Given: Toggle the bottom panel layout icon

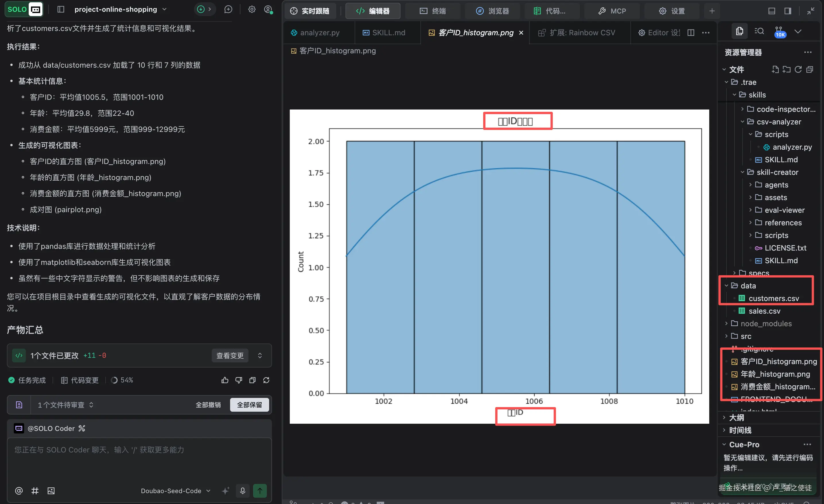Looking at the screenshot, I should [x=771, y=11].
